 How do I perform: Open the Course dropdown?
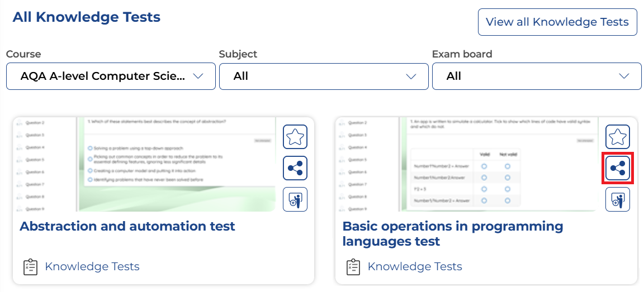click(111, 76)
